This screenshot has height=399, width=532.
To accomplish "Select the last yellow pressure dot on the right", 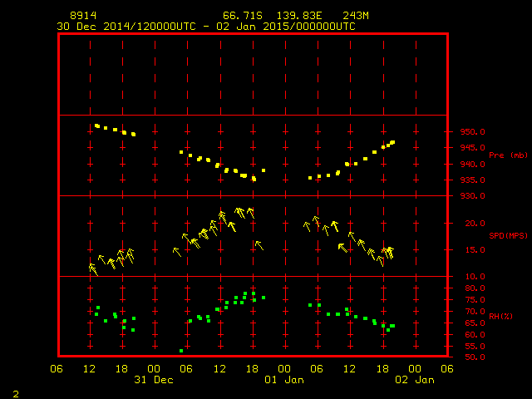I will pos(392,142).
